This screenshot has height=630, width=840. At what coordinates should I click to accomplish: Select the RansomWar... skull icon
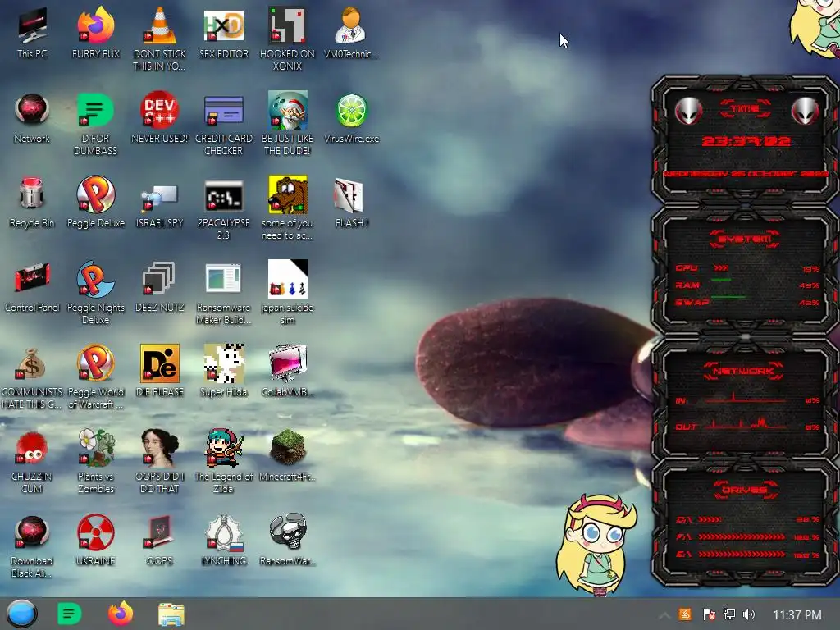coord(288,540)
